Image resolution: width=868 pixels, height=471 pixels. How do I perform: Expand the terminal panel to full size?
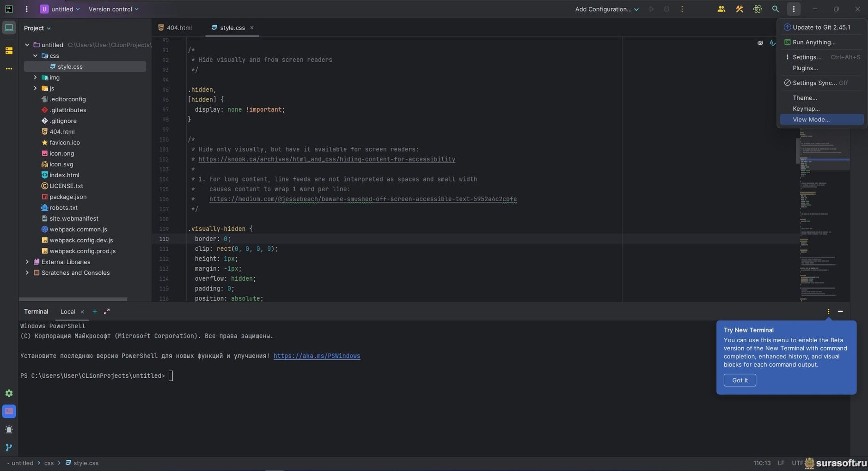[x=107, y=312]
